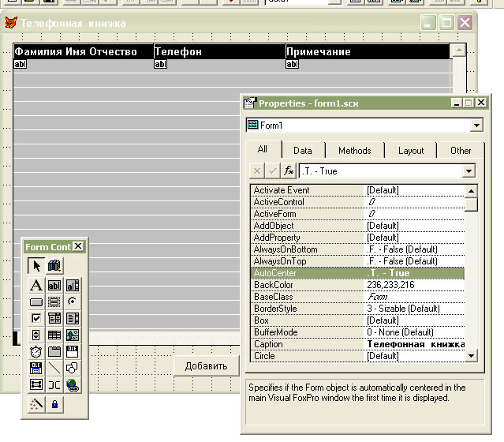Choose the Option Group radio tool

point(73,302)
